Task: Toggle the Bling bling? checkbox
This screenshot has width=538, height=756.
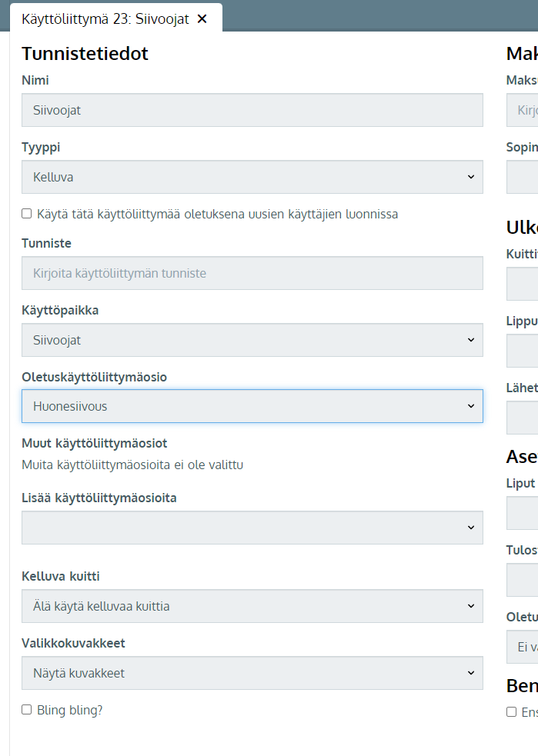Action: coord(26,710)
